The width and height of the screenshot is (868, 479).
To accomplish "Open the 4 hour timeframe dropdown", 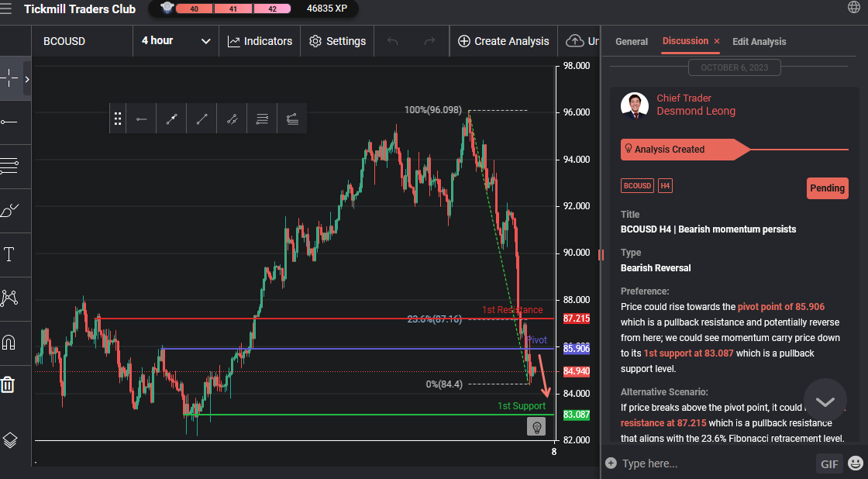I will coord(176,41).
